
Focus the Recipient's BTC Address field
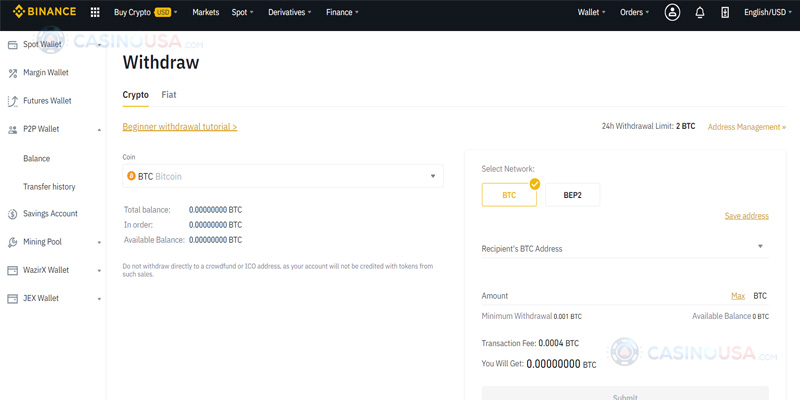point(625,248)
